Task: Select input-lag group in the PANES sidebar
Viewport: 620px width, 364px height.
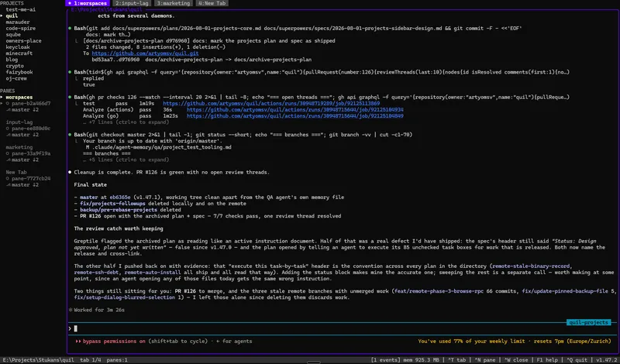Action: 19,122
